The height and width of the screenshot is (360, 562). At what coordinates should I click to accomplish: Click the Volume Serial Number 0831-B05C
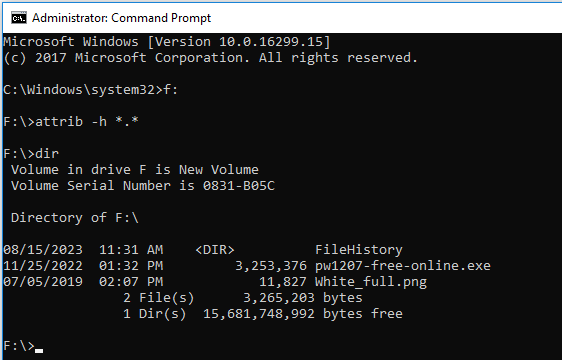(x=143, y=186)
